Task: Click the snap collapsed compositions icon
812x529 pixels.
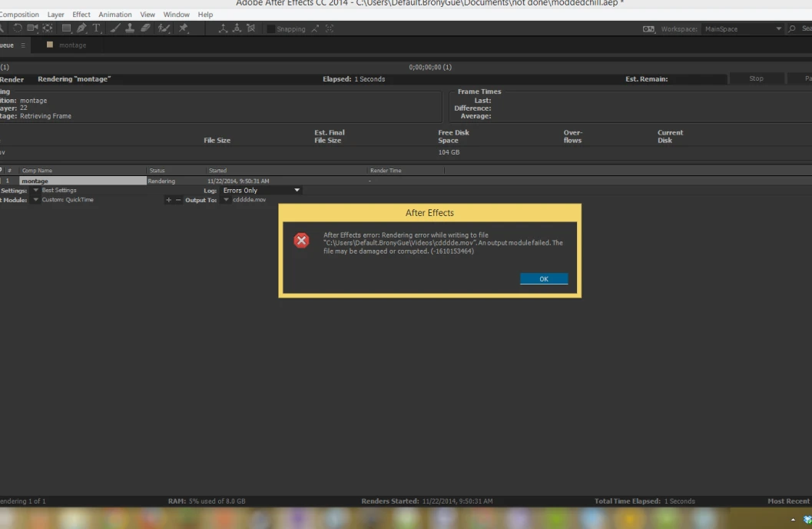Action: tap(330, 29)
